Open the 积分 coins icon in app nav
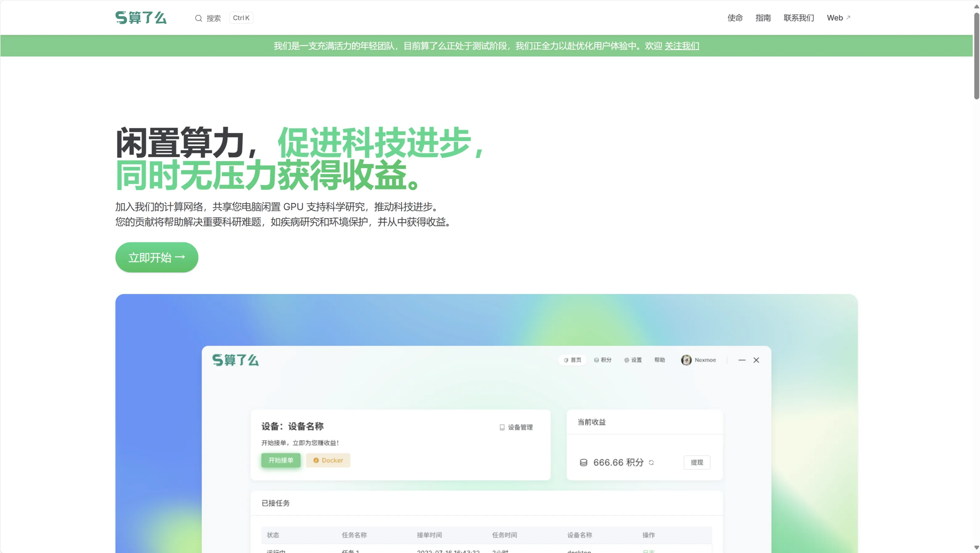 596,360
